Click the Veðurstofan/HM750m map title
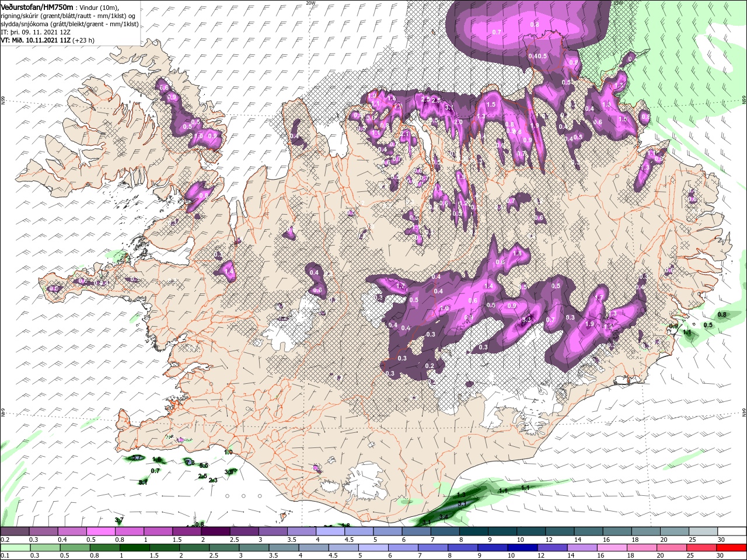Image resolution: width=747 pixels, height=560 pixels. point(37,6)
